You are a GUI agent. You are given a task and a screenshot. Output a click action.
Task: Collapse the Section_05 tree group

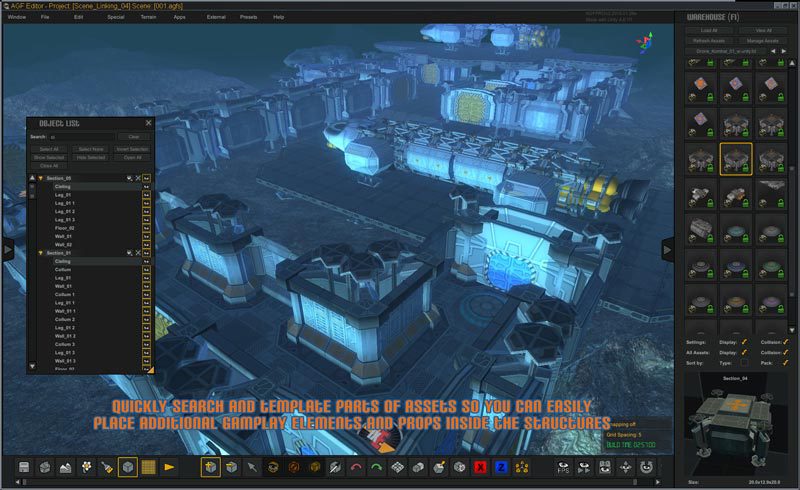(x=40, y=178)
